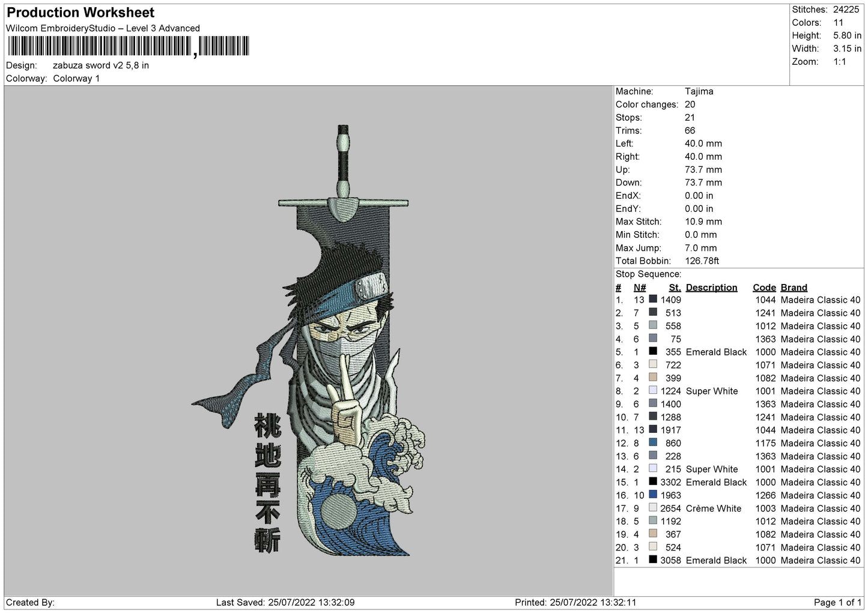Click the Printed timestamp 25/07/2022 13:32:11
This screenshot has height=613, width=868.
click(593, 602)
